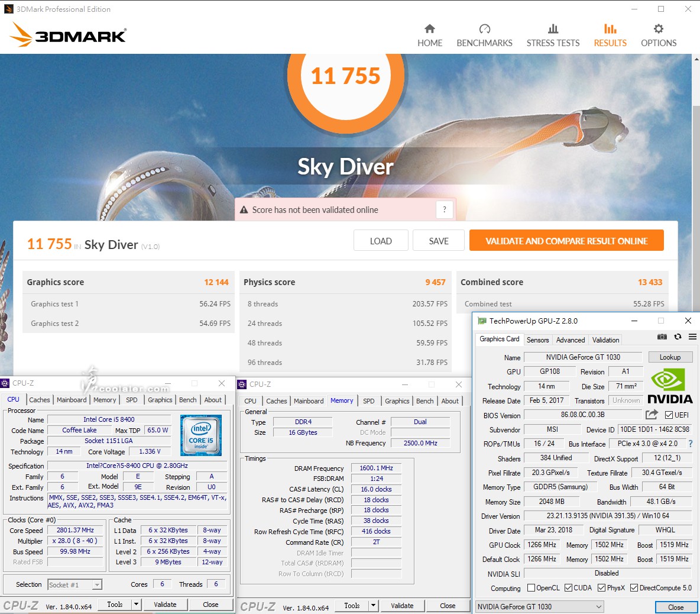Click the GPU-Z Name field showing GeForce GT 1030
The image size is (700, 614).
[x=582, y=357]
